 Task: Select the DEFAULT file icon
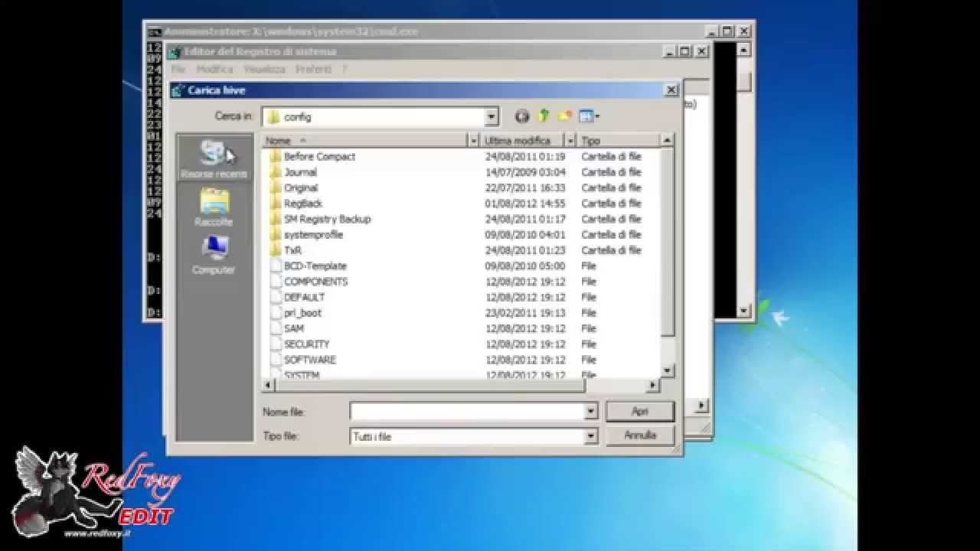click(276, 297)
